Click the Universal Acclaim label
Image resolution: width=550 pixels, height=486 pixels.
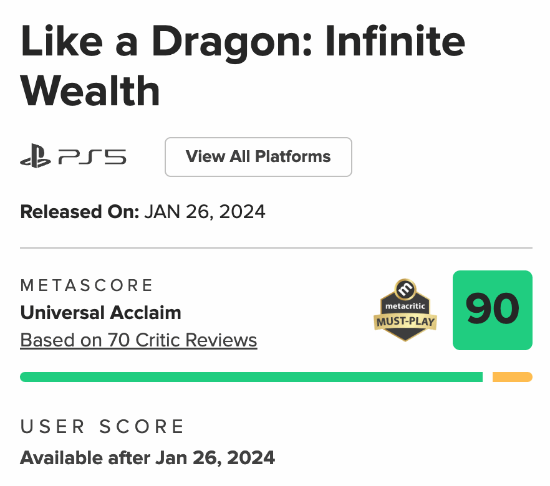[x=101, y=312]
